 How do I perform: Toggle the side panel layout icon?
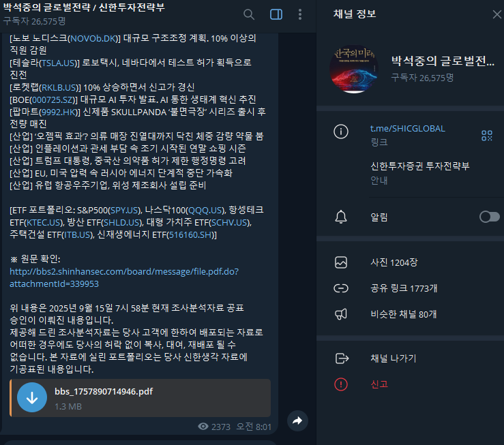pos(276,14)
